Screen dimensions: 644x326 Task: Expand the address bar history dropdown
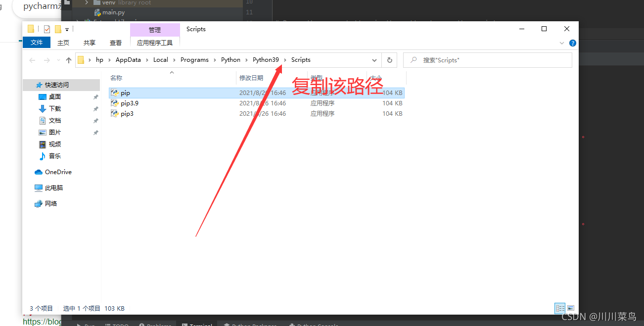(374, 60)
